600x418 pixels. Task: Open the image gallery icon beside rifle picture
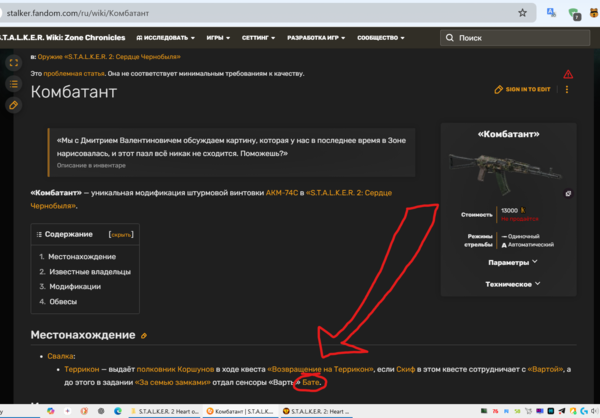[x=568, y=194]
